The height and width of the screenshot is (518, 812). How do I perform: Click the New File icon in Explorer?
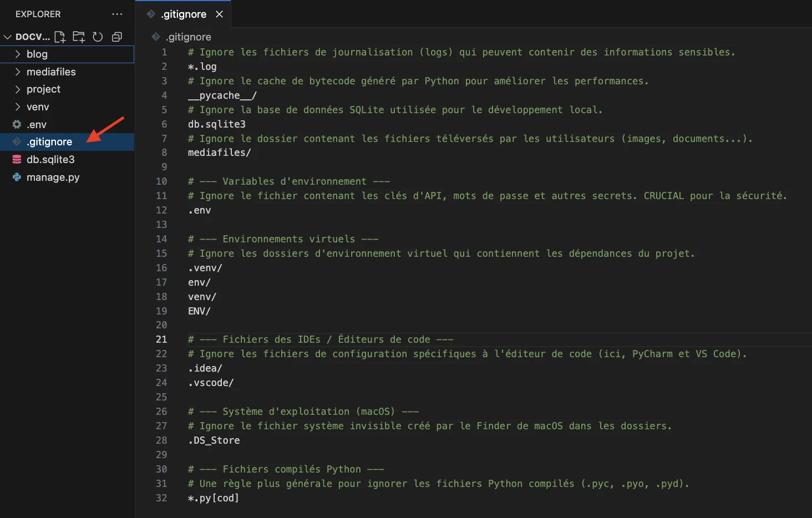pyautogui.click(x=60, y=37)
